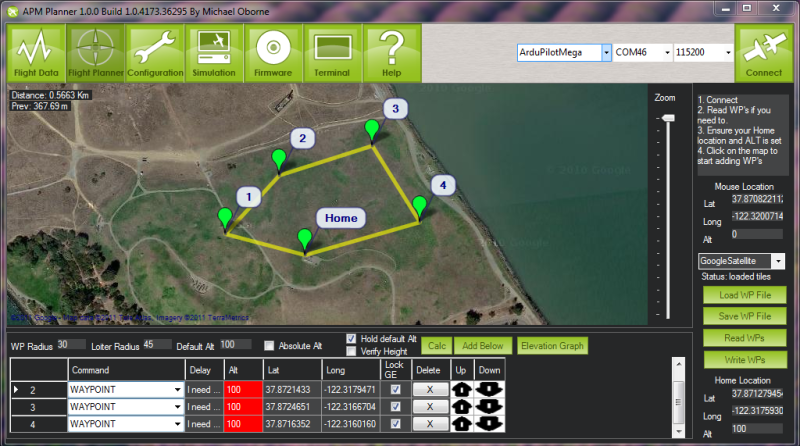Click the Write WPs button
The image size is (800, 446).
pyautogui.click(x=743, y=359)
